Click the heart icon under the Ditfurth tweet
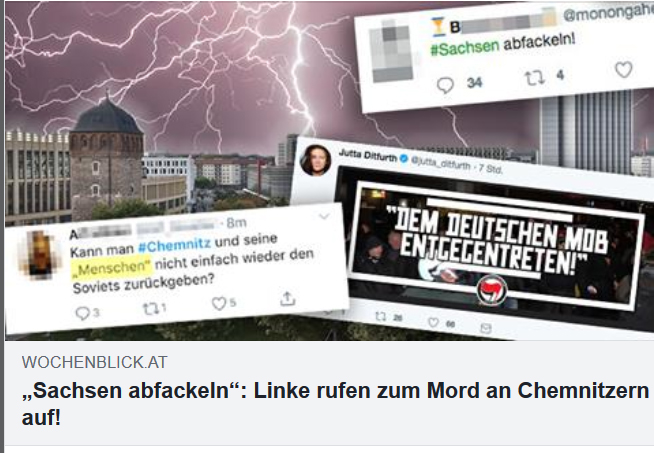 (x=434, y=322)
